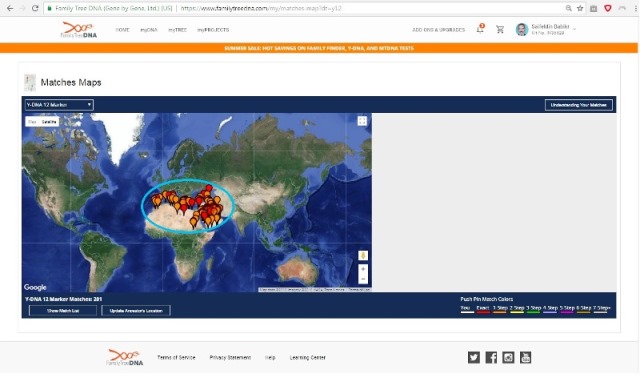Switch map to Satellite view
Viewport: 640px width, 386px height.
click(x=49, y=122)
